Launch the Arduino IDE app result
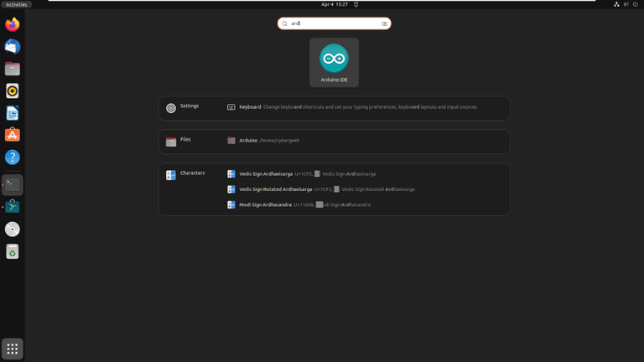This screenshot has width=644, height=362. 334,62
